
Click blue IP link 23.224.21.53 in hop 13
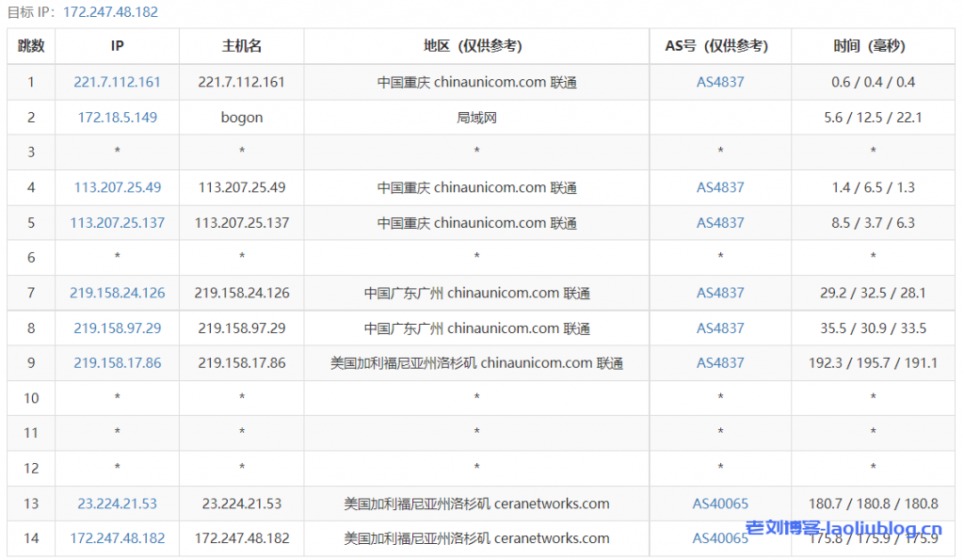[117, 504]
